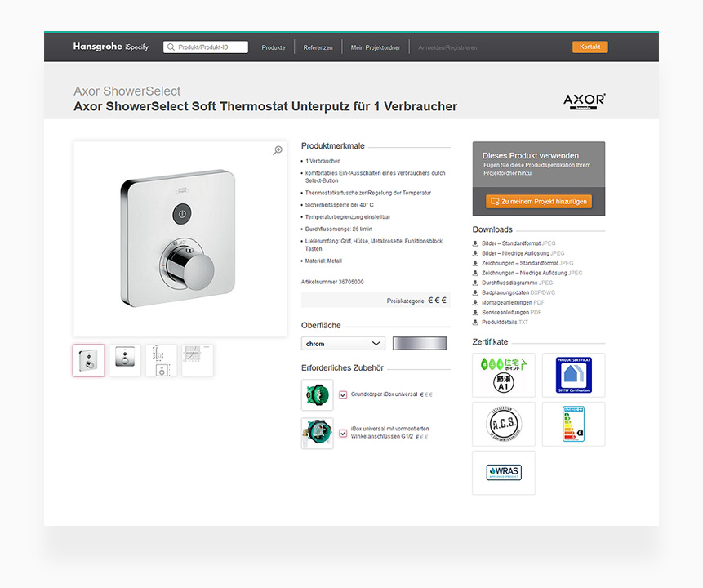Open the A.C.S. certificate badge
The width and height of the screenshot is (703, 588).
[504, 424]
